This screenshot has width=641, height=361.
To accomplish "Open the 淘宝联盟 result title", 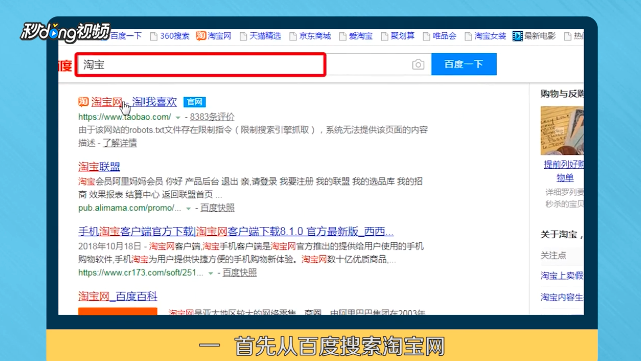I will [99, 167].
